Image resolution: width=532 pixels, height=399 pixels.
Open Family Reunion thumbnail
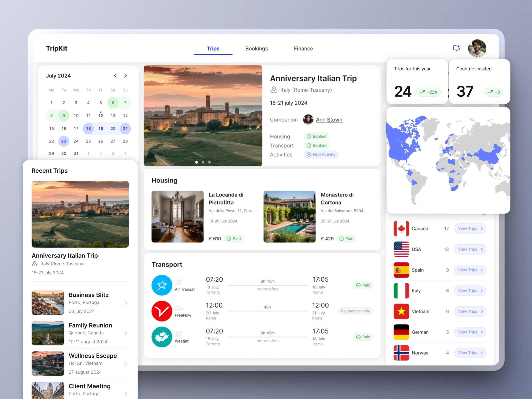tap(48, 333)
